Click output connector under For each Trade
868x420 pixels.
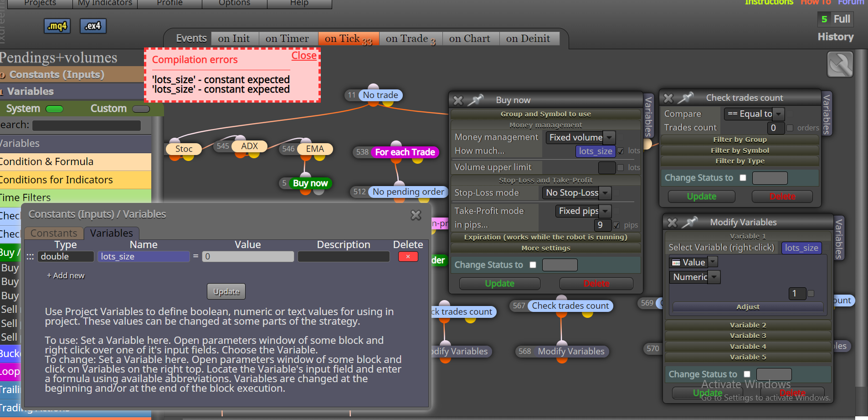[396, 160]
